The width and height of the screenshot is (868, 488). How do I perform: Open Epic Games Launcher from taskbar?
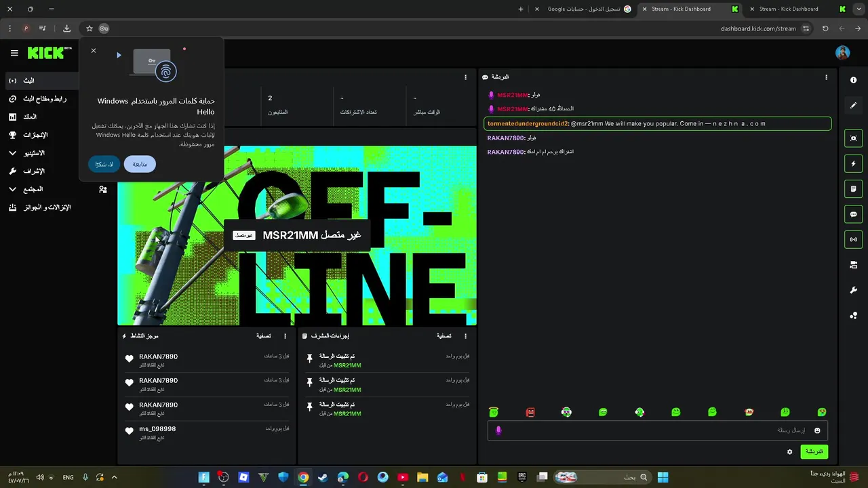tap(522, 477)
